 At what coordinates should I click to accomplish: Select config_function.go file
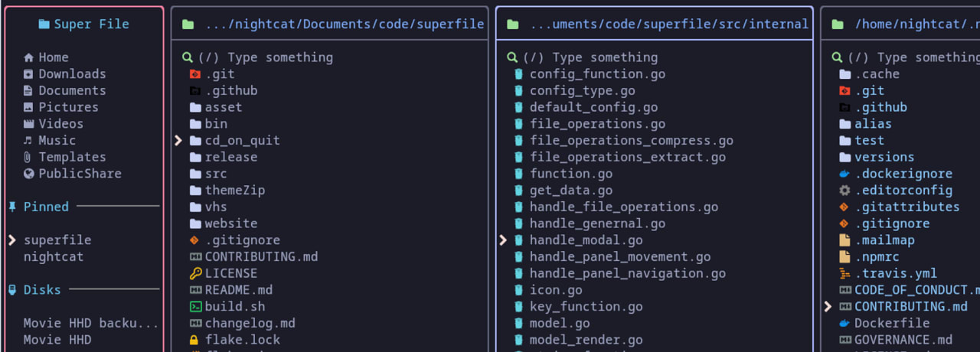(x=597, y=74)
